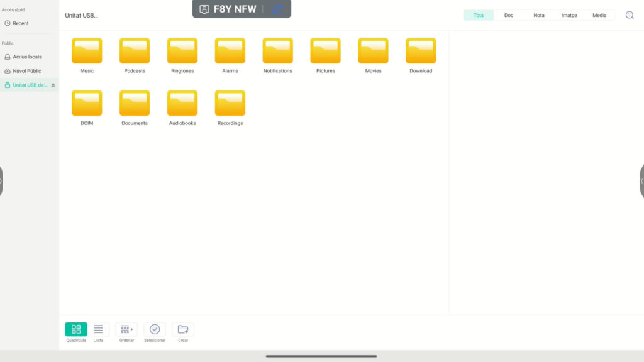Click the search magnifier icon
The image size is (644, 362).
[630, 15]
